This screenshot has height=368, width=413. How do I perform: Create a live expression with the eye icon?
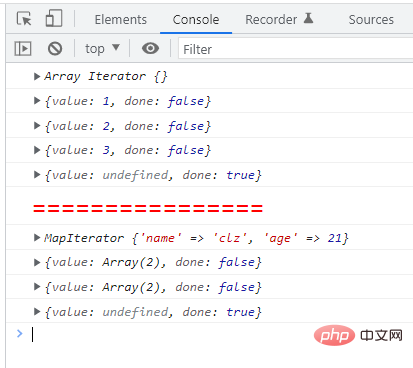pyautogui.click(x=150, y=48)
